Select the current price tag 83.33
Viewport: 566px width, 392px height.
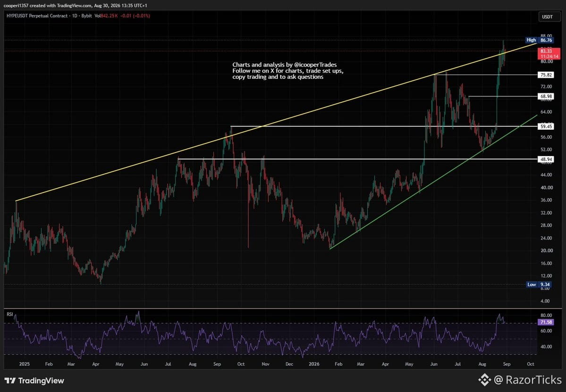(549, 54)
